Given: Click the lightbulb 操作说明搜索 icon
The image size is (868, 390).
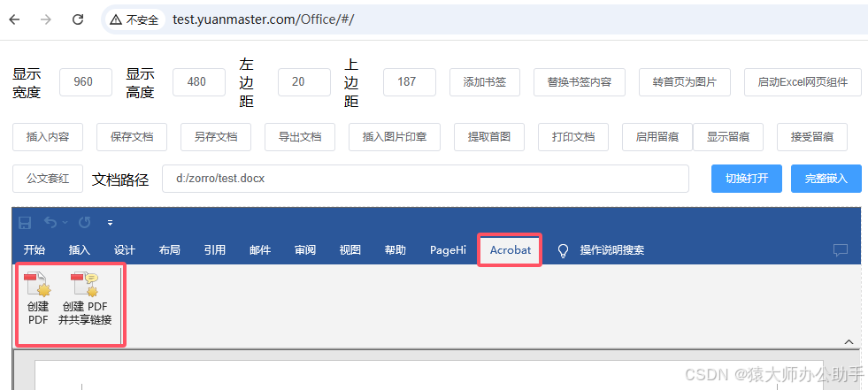Looking at the screenshot, I should tap(563, 250).
